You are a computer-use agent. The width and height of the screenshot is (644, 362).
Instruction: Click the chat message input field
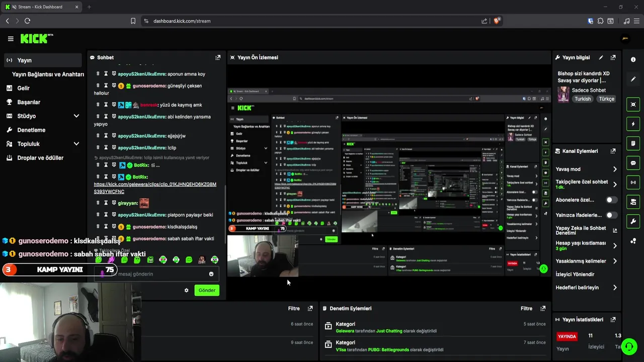pos(156,274)
